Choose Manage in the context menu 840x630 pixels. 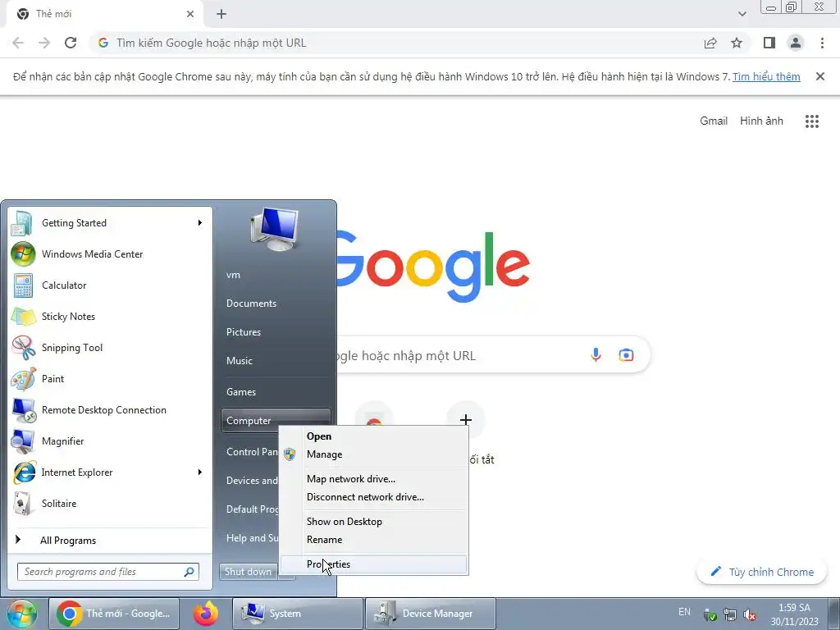click(373, 454)
